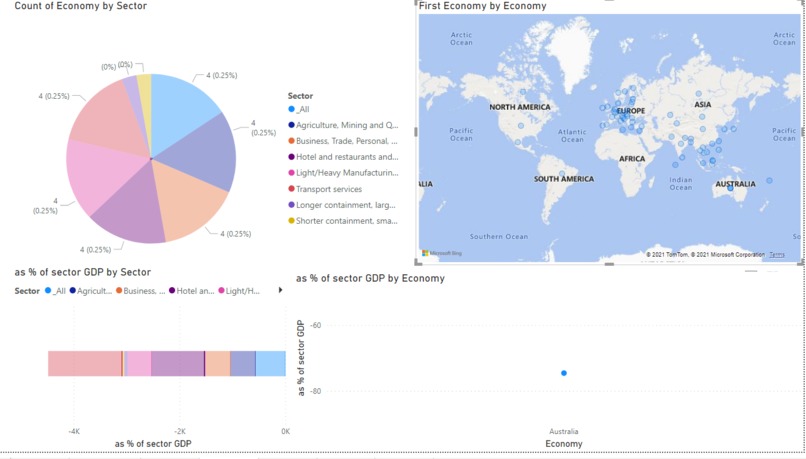This screenshot has width=806, height=459.
Task: Choose Shorter containment in the pie legend
Action: coord(343,221)
